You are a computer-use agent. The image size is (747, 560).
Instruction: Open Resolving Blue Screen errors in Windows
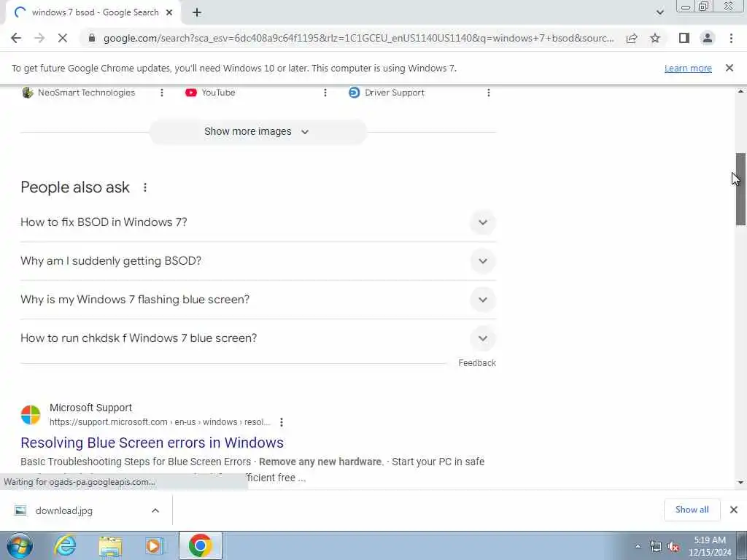click(152, 443)
